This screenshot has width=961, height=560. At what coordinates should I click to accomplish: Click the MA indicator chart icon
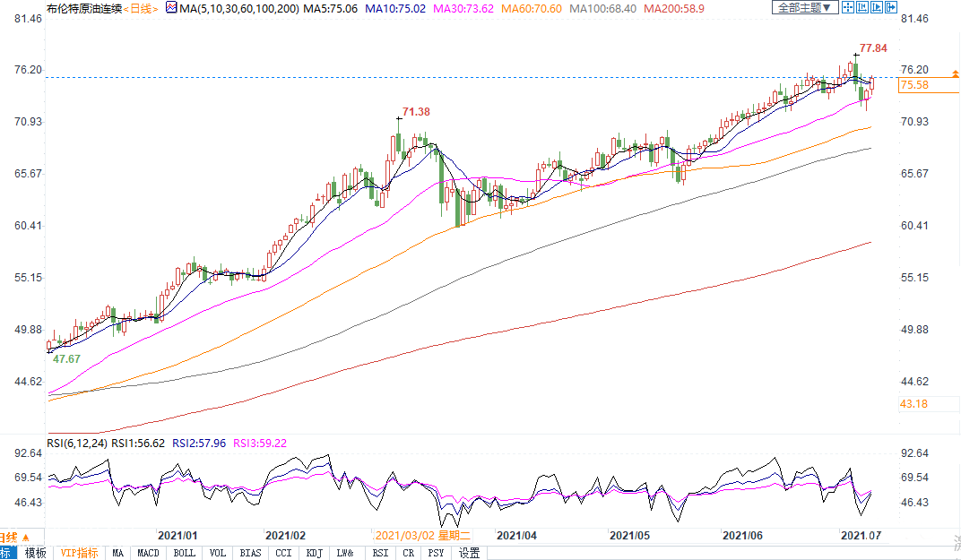pos(171,8)
